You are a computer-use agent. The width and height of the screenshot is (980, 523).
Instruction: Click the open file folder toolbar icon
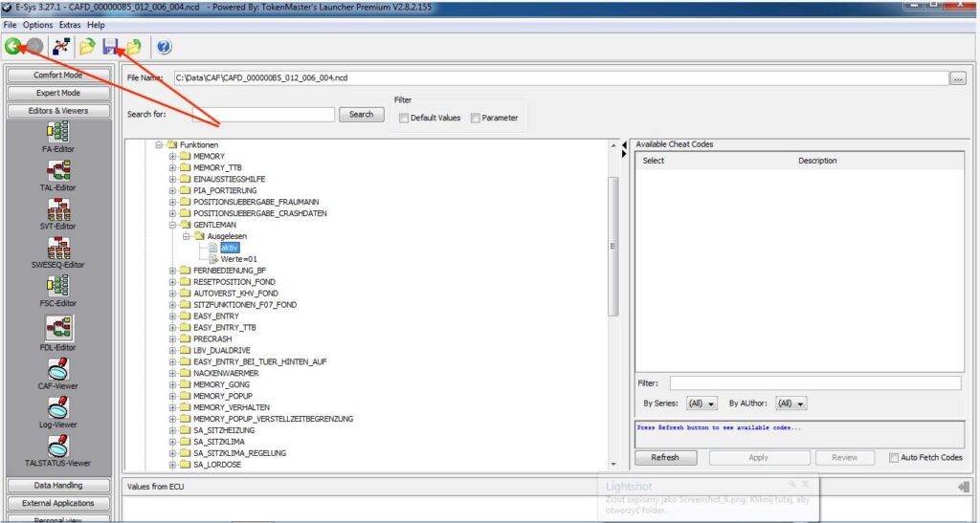tap(87, 46)
